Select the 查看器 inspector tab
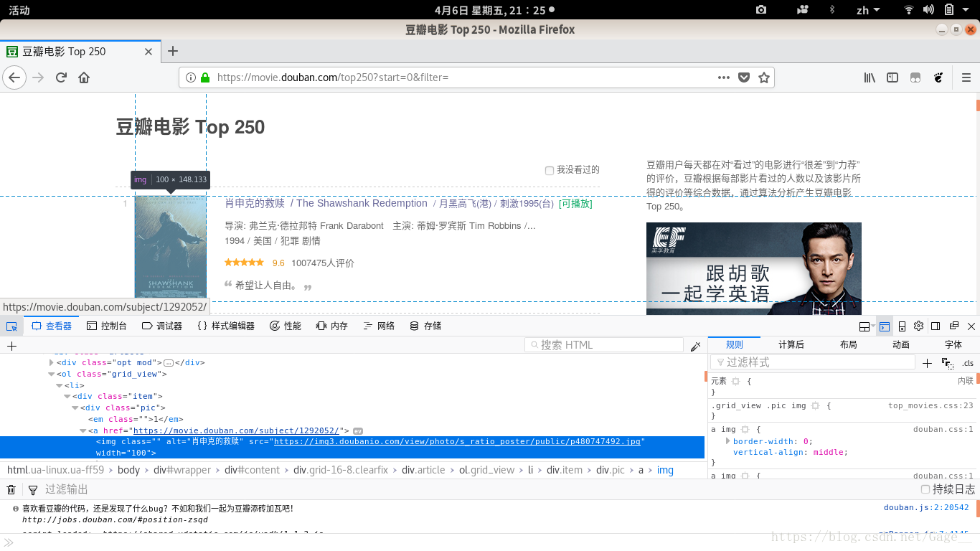Viewport: 980px width, 551px height. [x=52, y=326]
